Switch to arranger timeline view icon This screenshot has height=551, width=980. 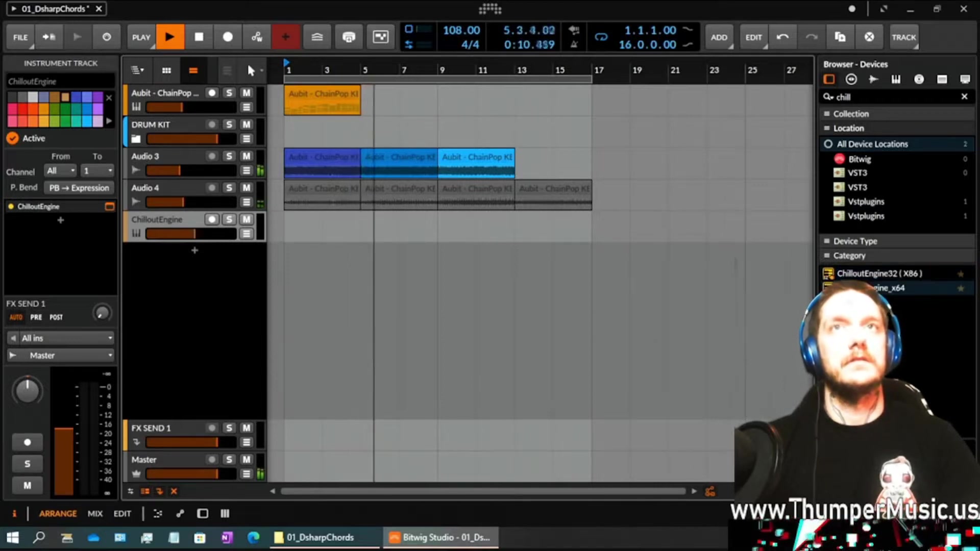tap(193, 70)
